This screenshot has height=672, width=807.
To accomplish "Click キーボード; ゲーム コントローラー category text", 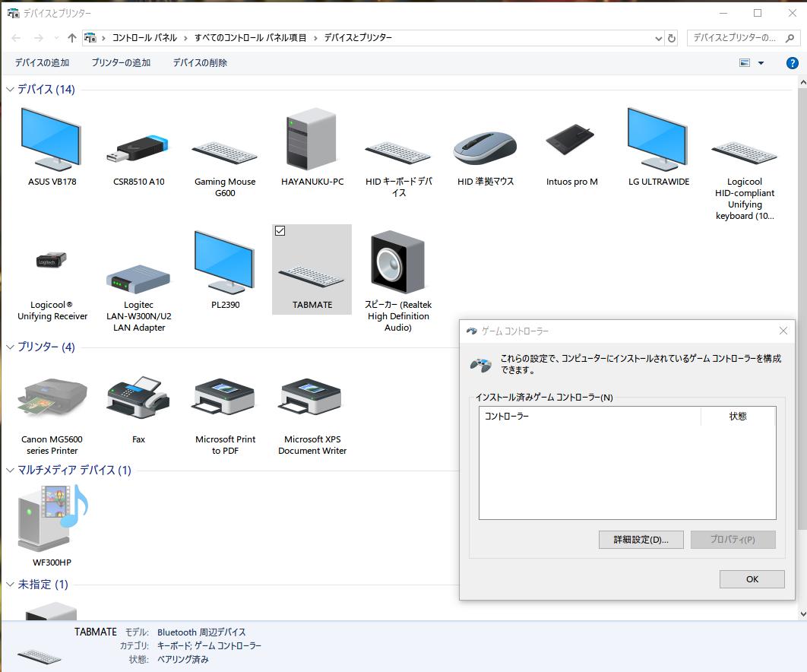I will 209,645.
